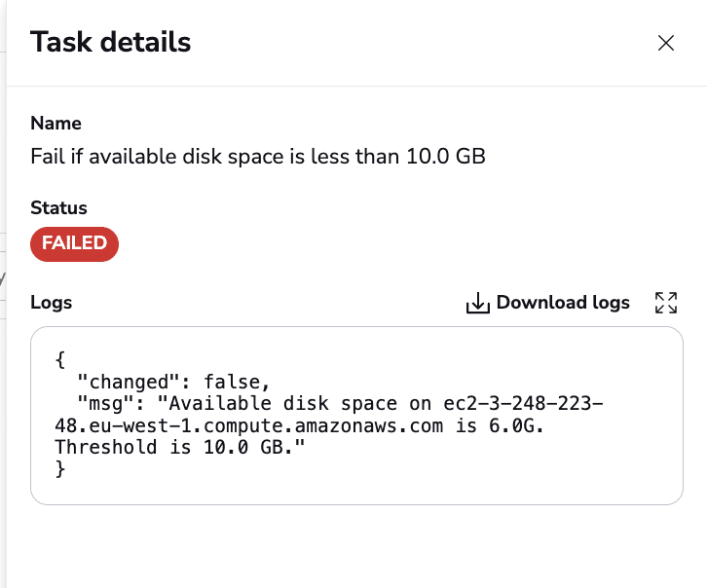Close the Task details panel

pyautogui.click(x=665, y=43)
